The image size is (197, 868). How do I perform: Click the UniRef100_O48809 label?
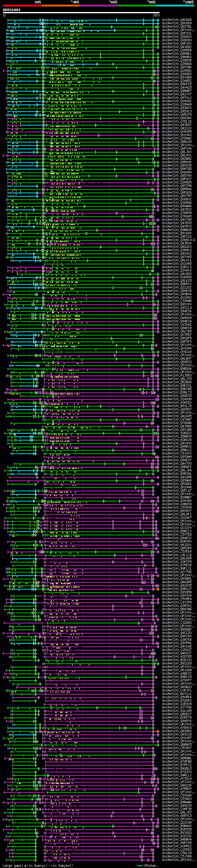tap(177, 318)
